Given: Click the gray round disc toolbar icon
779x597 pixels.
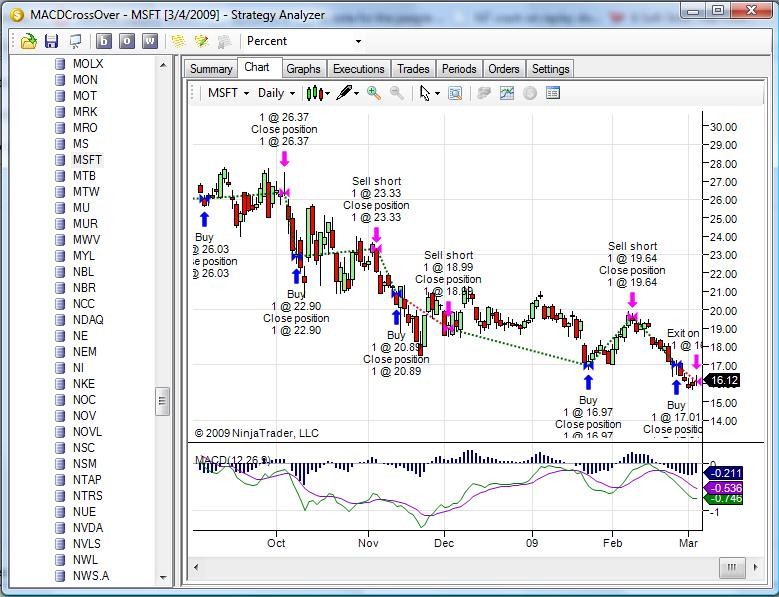Looking at the screenshot, I should (x=530, y=93).
